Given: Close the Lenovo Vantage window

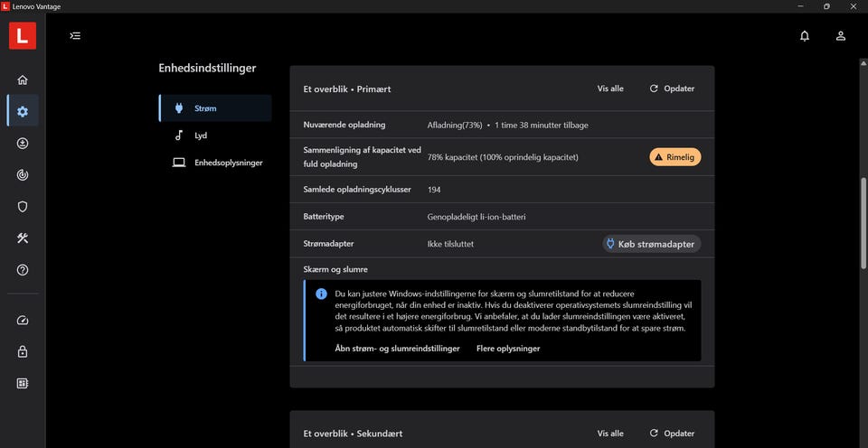Looking at the screenshot, I should (853, 6).
